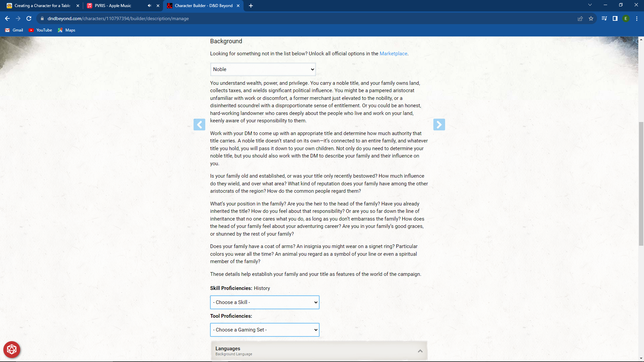Viewport: 644px width, 362px height.
Task: Open the Chrome three-dot menu
Action: 637,18
